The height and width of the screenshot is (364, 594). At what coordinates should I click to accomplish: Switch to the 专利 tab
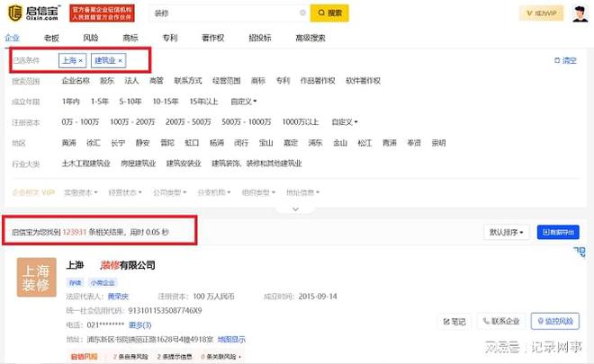point(170,38)
